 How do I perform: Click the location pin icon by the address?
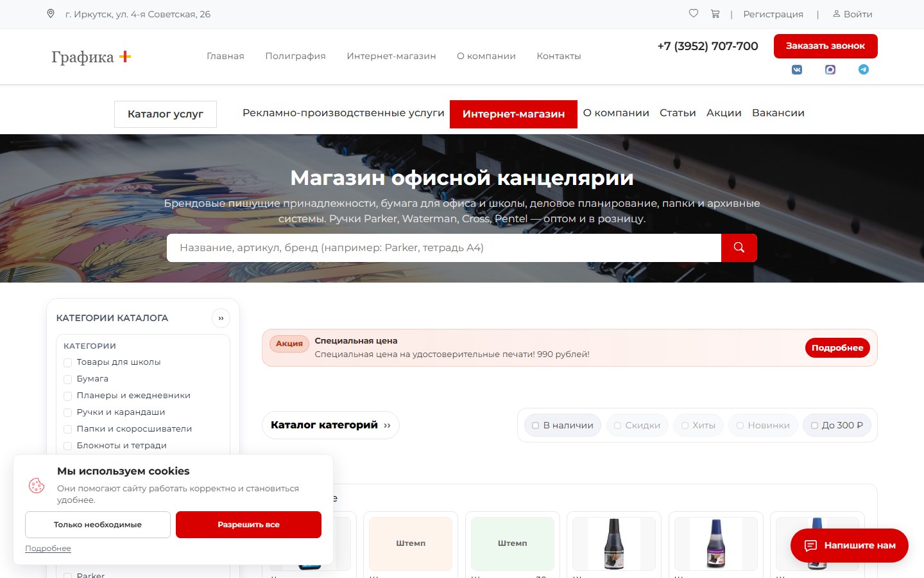pos(51,13)
